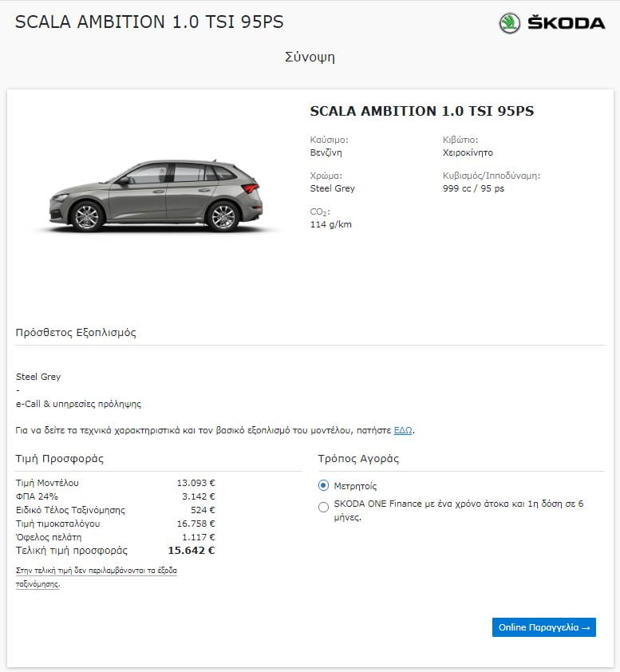Click the Steel Grey color value in specs
The width and height of the screenshot is (620, 672).
click(x=333, y=188)
